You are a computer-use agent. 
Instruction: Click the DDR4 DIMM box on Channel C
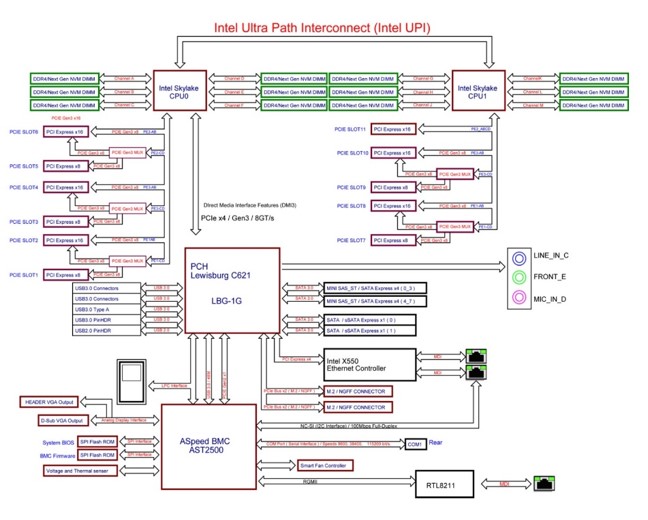point(64,105)
